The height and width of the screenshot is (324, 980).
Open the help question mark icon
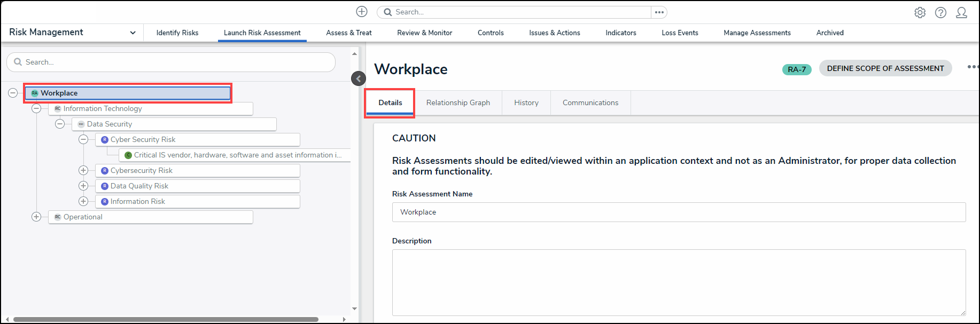(940, 12)
